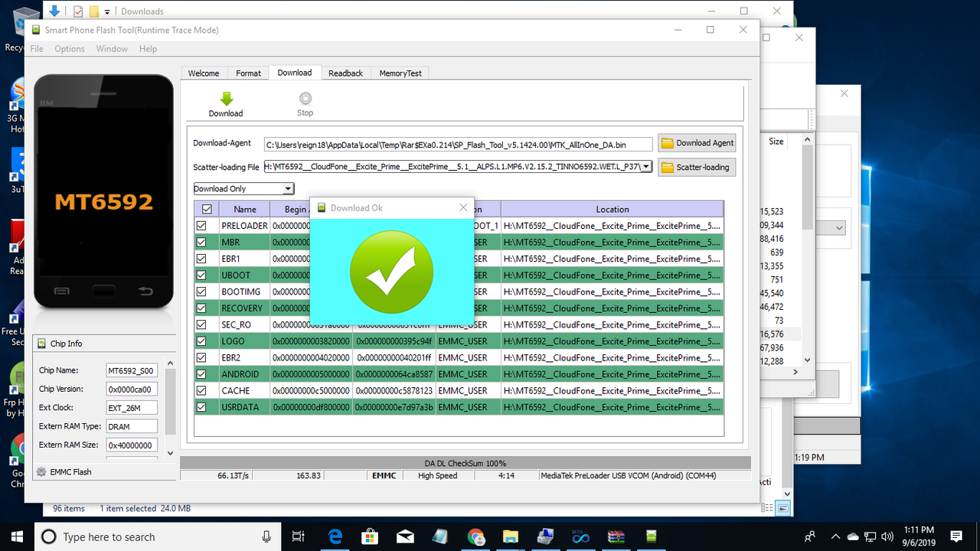Click the green Download arrow icon

[226, 99]
